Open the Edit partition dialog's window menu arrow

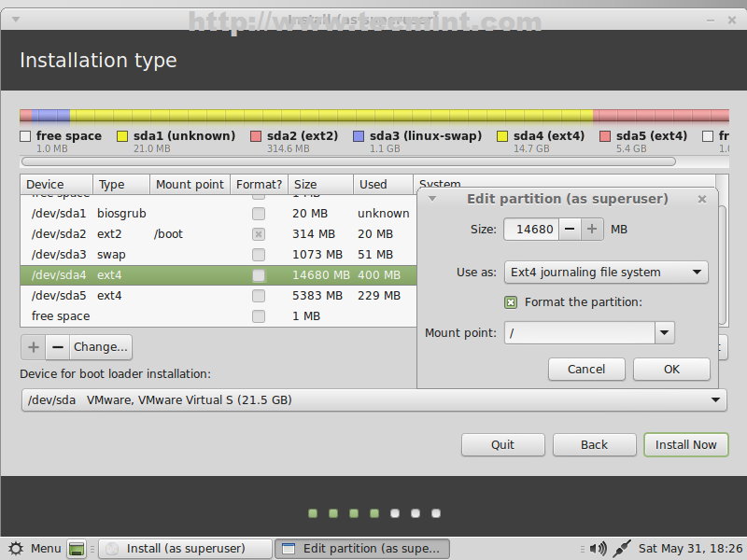tap(432, 199)
